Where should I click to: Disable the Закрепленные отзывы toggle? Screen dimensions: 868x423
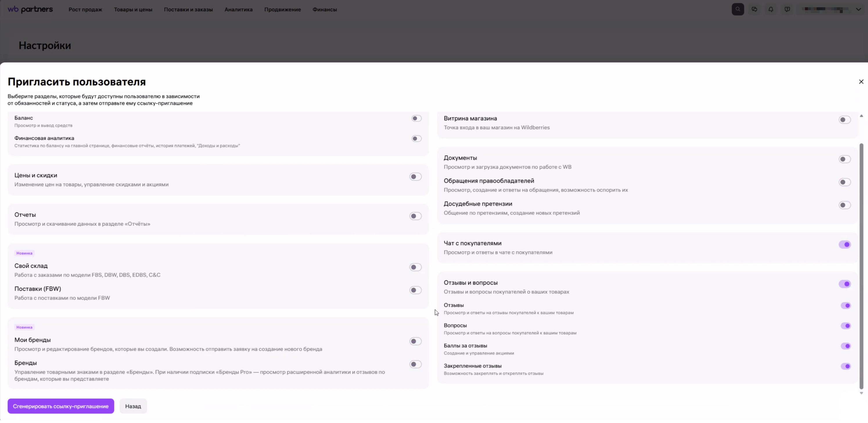846,366
